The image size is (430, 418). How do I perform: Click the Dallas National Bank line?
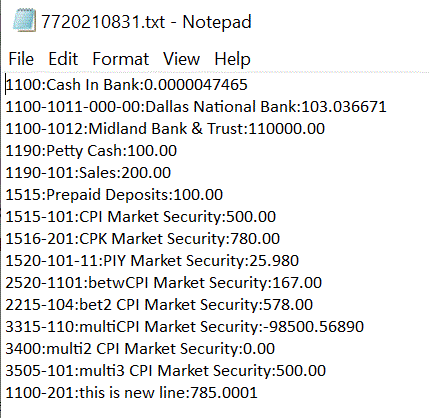[196, 107]
